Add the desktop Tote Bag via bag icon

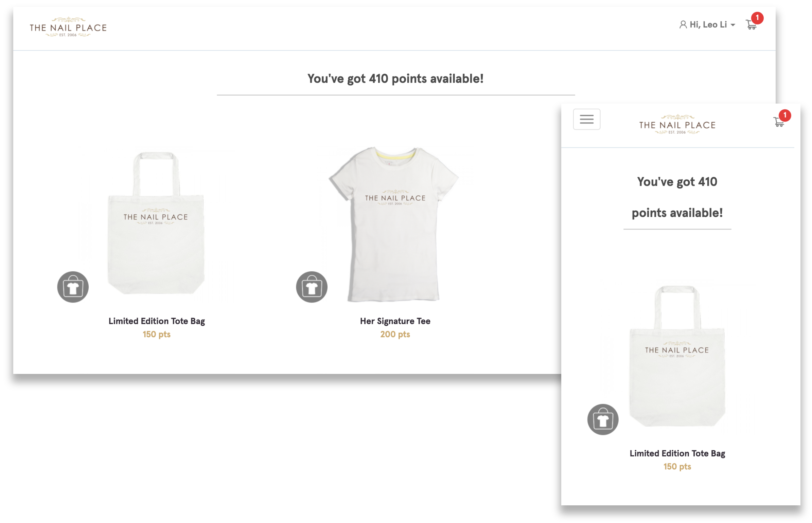pyautogui.click(x=73, y=287)
